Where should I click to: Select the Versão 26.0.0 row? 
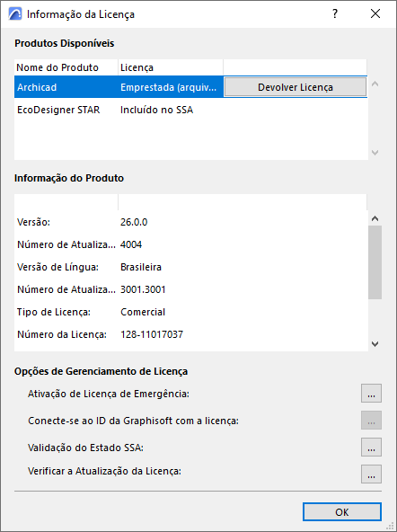(190, 222)
